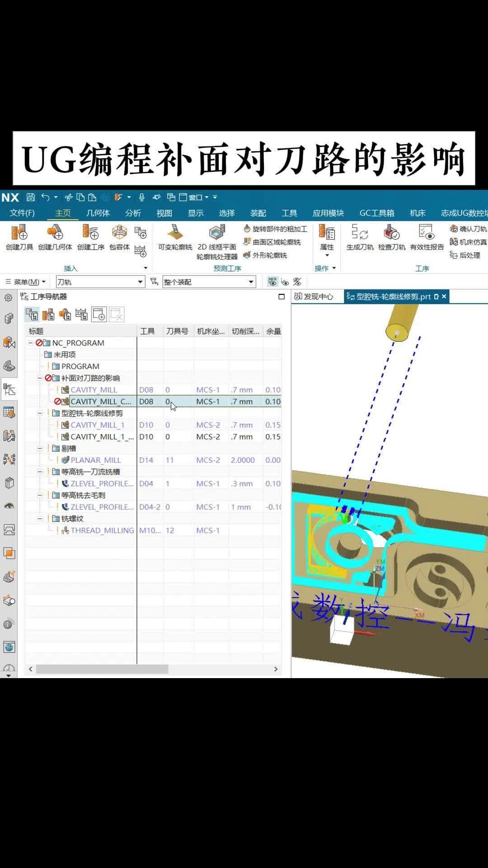Image resolution: width=488 pixels, height=868 pixels.
Task: Click the Save icon in title bar
Action: click(x=31, y=197)
